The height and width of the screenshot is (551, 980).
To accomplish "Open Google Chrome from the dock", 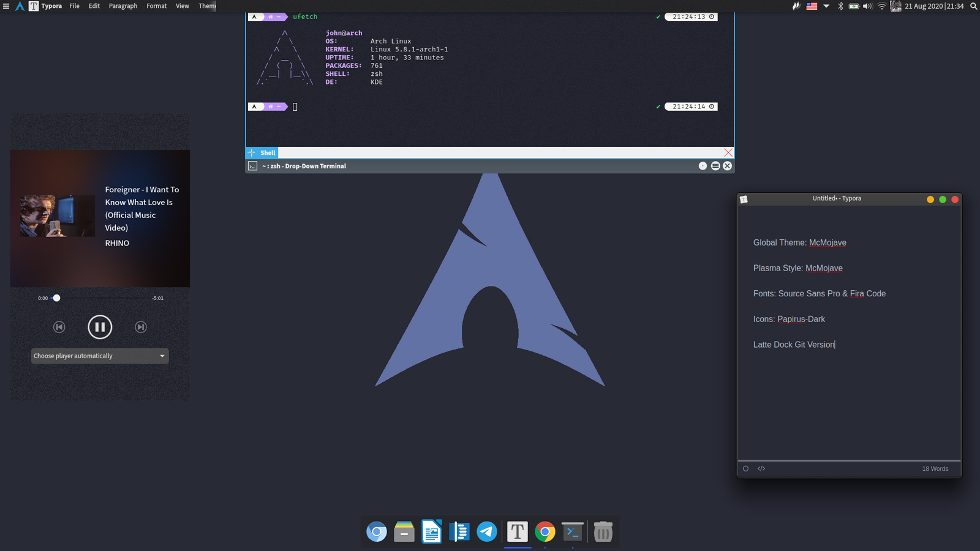I will click(x=545, y=532).
